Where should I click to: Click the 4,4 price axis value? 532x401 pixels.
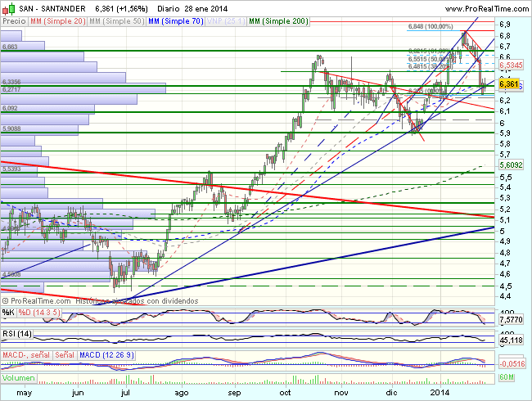point(505,295)
